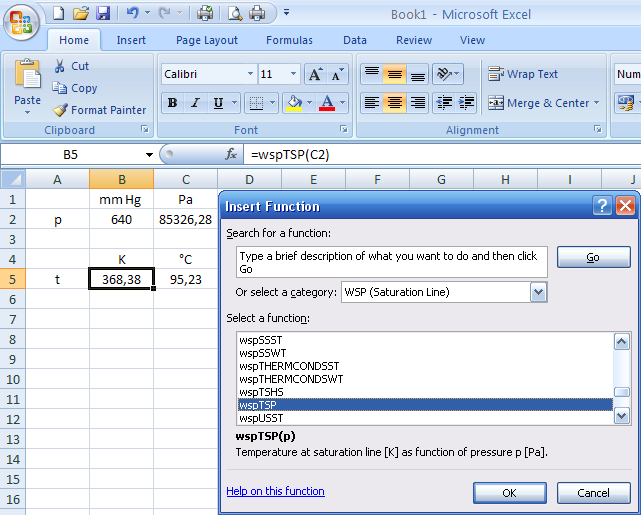Screen dimensions: 641x515
Task: Increase the cell indent
Action: (x=466, y=103)
